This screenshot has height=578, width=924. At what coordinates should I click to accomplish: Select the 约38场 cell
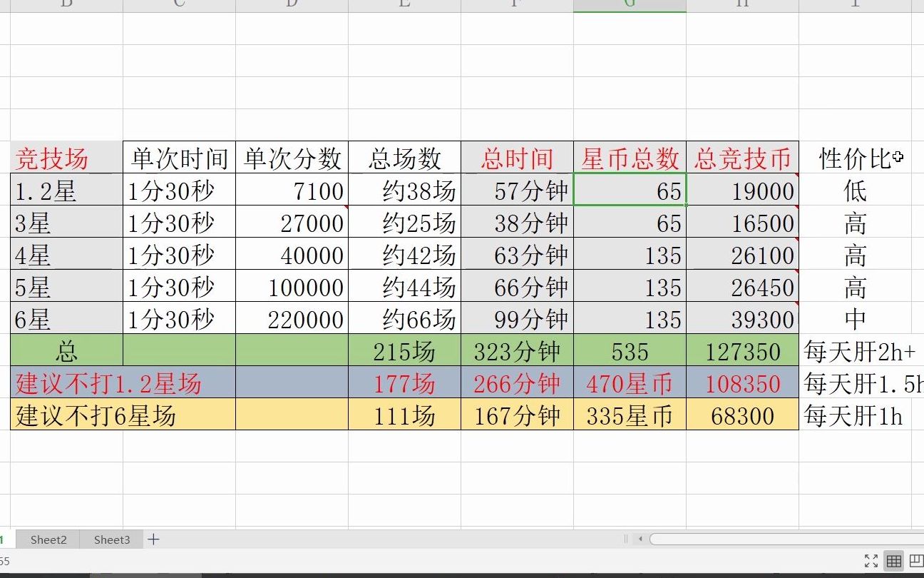coord(404,190)
